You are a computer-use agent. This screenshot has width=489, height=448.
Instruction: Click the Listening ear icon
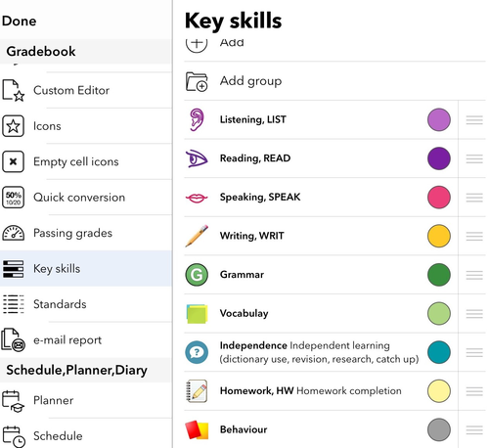197,119
